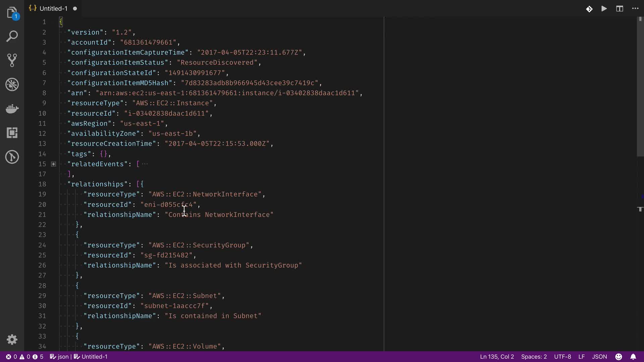Split the editor to the right

pos(620,9)
